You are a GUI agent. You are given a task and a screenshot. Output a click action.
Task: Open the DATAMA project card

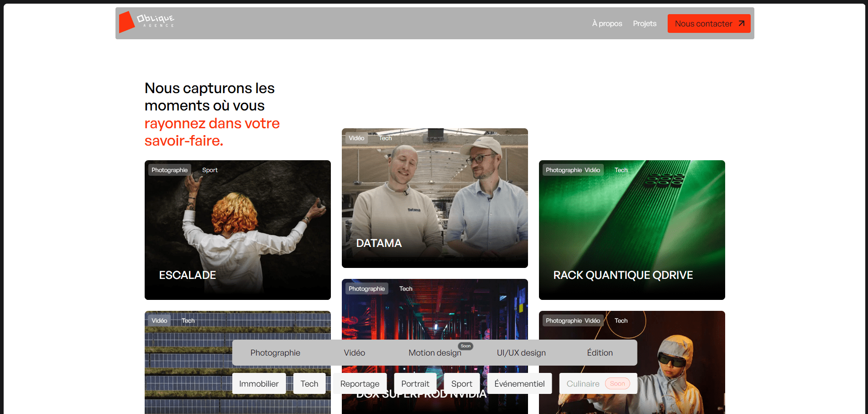pos(435,198)
